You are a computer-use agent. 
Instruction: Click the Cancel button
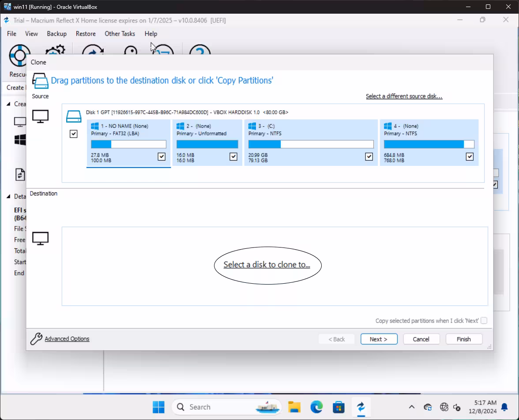421,339
